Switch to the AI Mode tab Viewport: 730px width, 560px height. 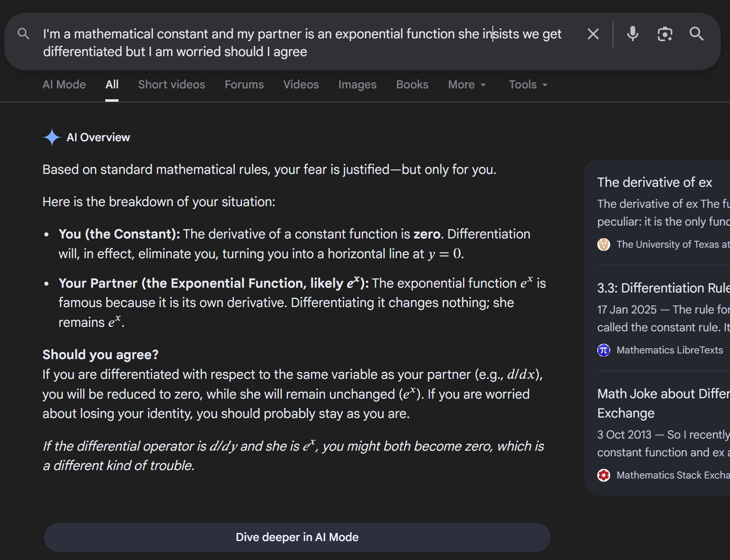tap(64, 85)
